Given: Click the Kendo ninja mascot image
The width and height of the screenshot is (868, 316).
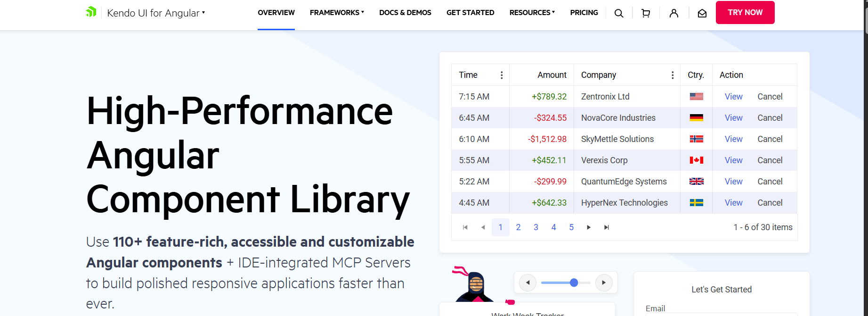Looking at the screenshot, I should [x=476, y=285].
